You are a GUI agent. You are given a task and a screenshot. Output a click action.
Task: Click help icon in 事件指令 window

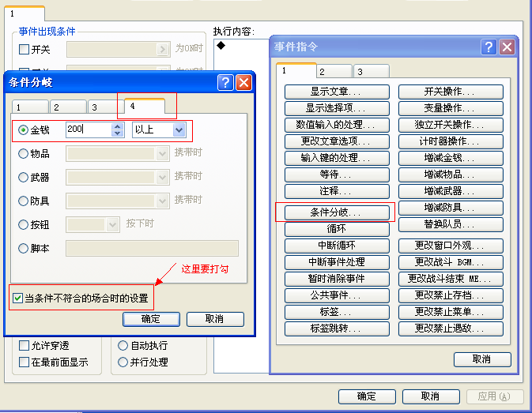coord(489,47)
